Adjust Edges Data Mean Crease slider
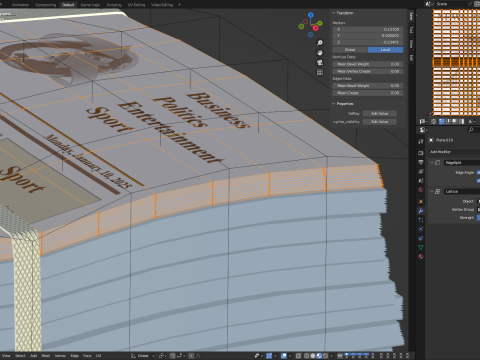The width and height of the screenshot is (480, 360). 368,93
